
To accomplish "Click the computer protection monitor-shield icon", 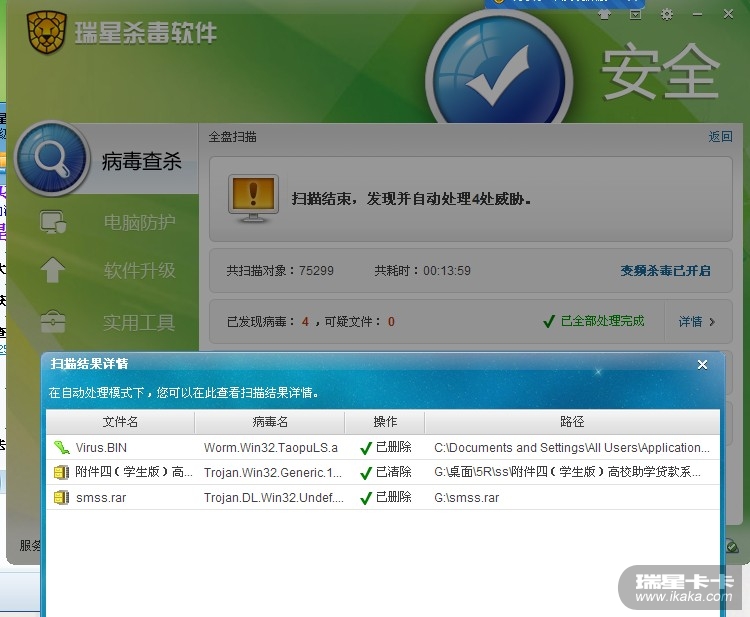I will tap(53, 222).
